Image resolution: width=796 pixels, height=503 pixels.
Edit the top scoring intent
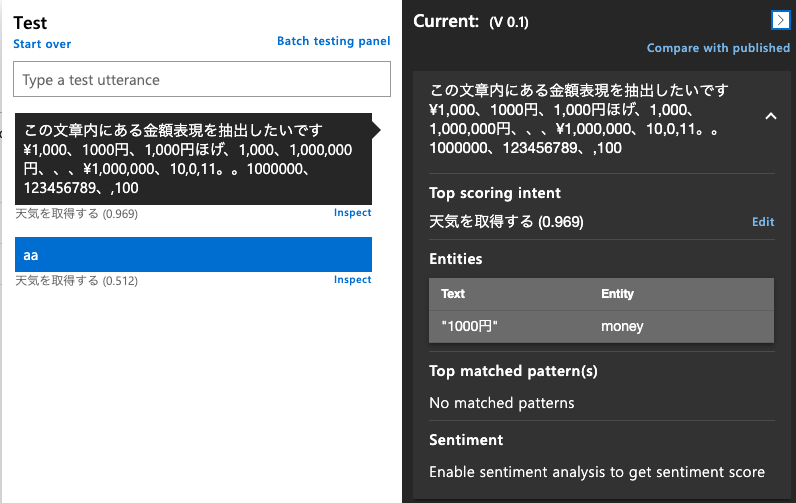763,222
